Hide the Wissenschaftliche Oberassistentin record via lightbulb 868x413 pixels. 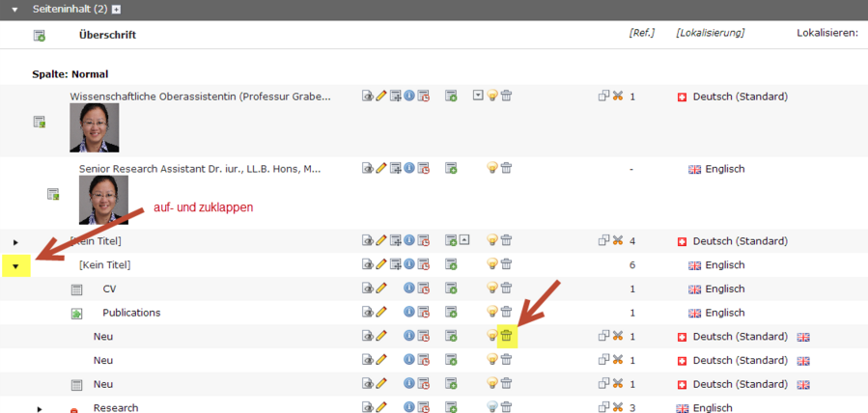[x=492, y=96]
